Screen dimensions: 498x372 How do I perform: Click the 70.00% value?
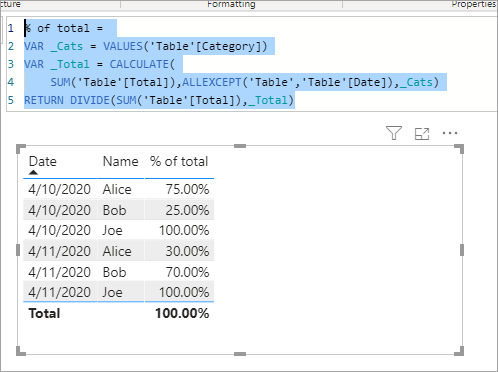click(187, 272)
